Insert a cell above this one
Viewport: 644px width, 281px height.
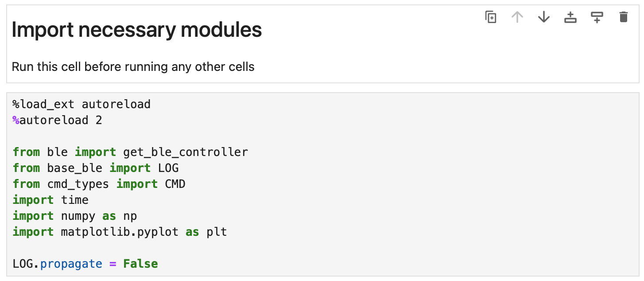(x=570, y=17)
